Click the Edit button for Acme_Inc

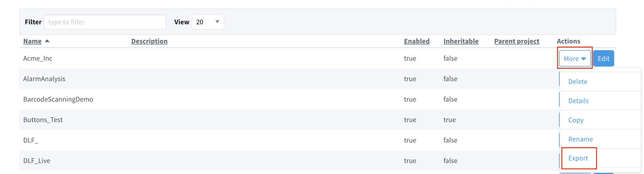603,59
